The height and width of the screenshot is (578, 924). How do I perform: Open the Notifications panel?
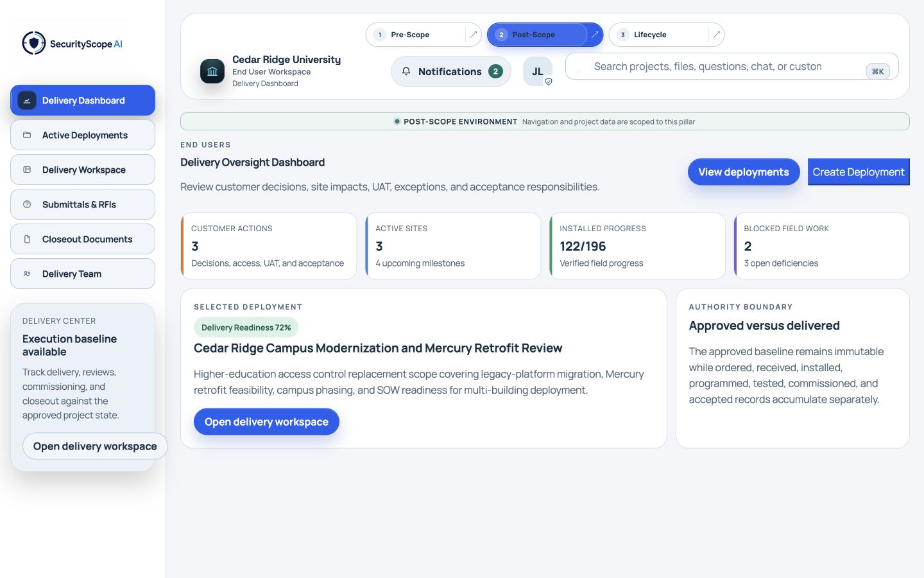point(451,71)
